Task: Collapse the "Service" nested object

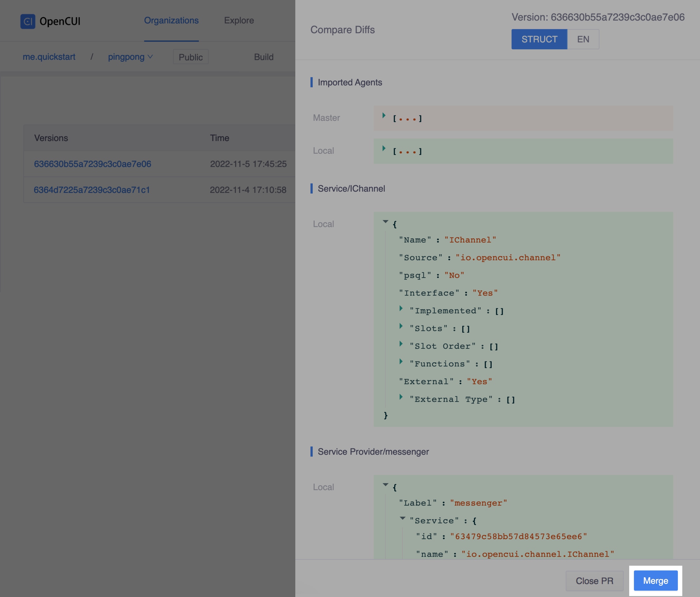Action: pos(402,518)
